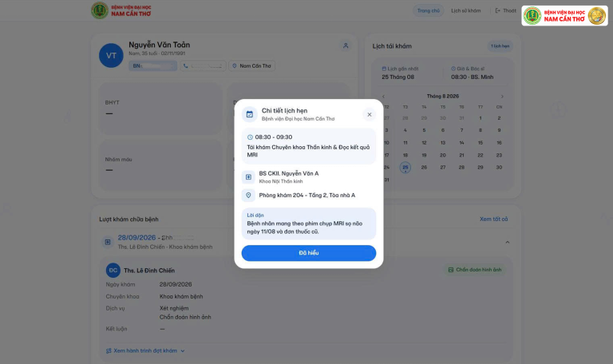Click "Lượt khám chữa bệnh" section heading
The height and width of the screenshot is (364, 613).
129,220
